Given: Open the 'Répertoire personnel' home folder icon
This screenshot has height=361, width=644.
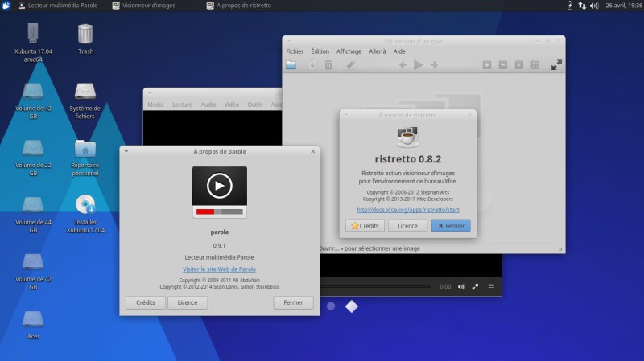Looking at the screenshot, I should click(85, 158).
